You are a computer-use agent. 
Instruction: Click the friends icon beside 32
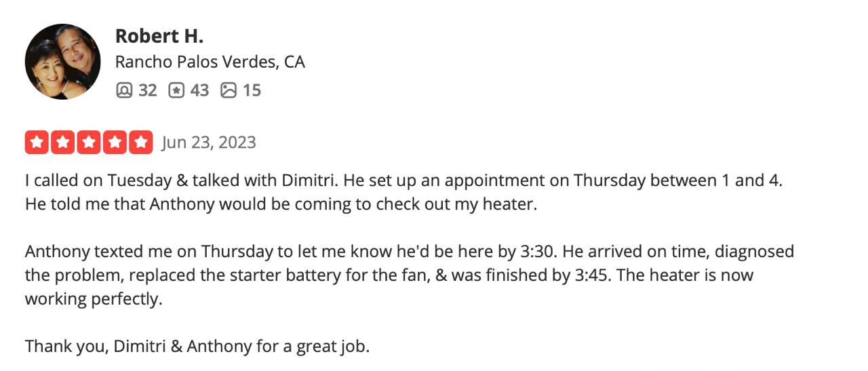124,90
